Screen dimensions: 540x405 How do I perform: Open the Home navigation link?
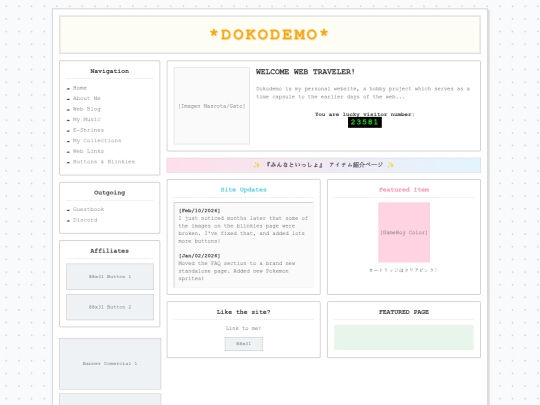[x=80, y=88]
